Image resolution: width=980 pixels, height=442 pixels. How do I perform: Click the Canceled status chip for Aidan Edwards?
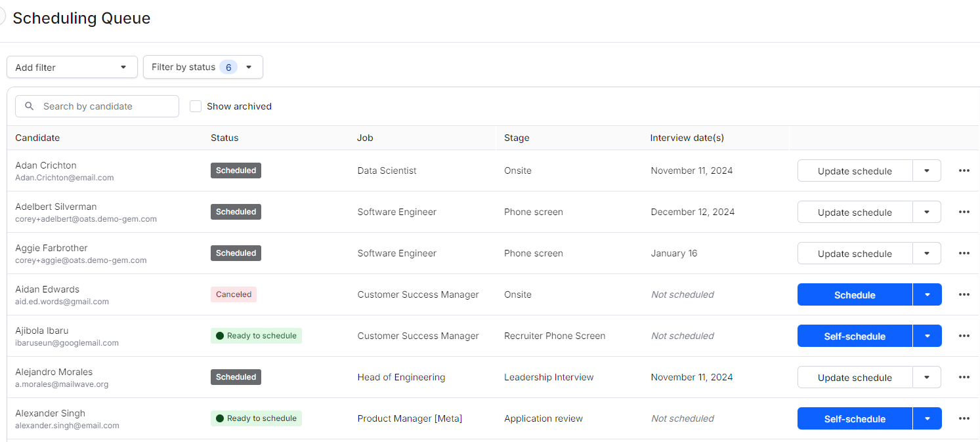point(234,294)
